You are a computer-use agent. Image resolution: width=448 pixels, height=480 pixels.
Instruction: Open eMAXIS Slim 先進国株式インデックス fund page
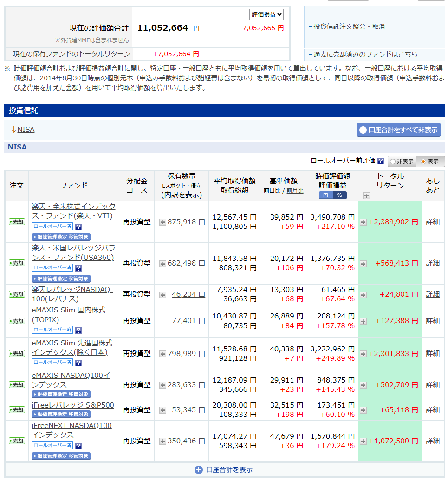pyautogui.click(x=72, y=347)
